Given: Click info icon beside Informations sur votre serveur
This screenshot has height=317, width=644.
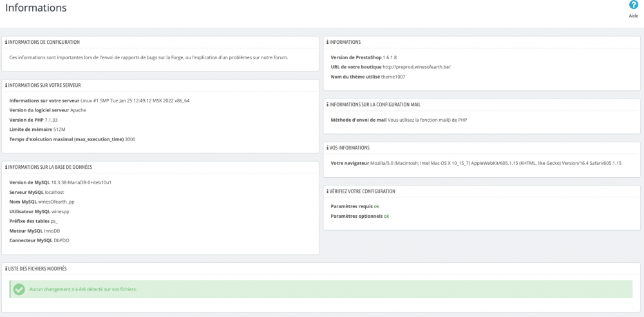Looking at the screenshot, I should pos(6,85).
